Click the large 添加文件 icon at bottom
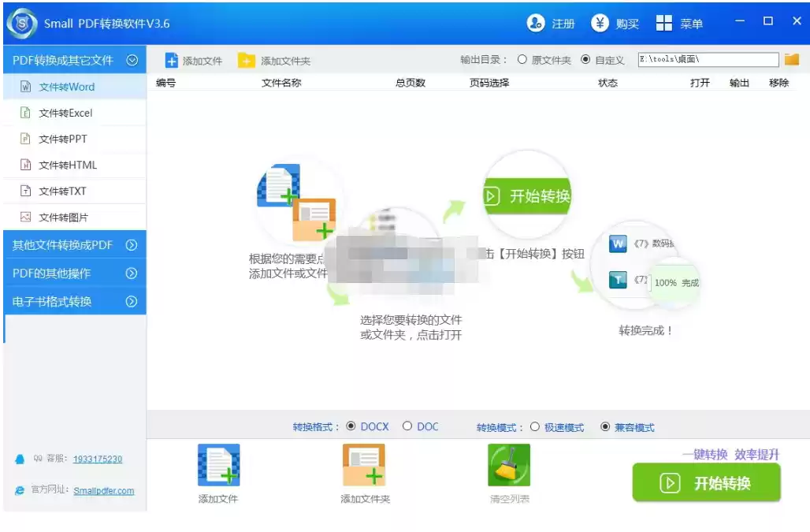This screenshot has width=810, height=532. pyautogui.click(x=218, y=466)
